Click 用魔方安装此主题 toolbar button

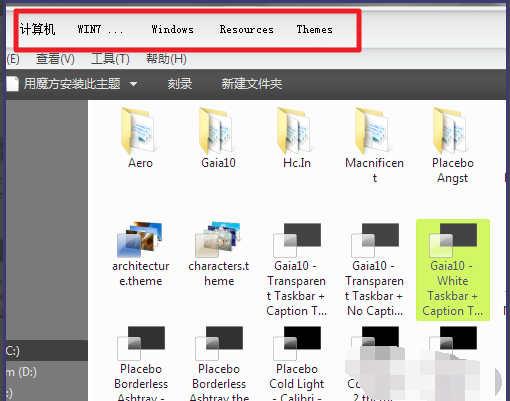[x=72, y=84]
